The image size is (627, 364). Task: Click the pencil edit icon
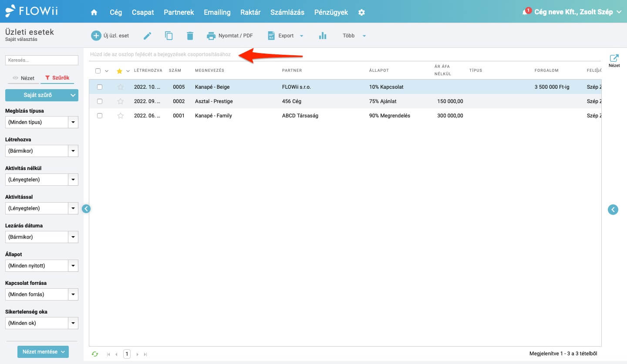[x=148, y=36]
